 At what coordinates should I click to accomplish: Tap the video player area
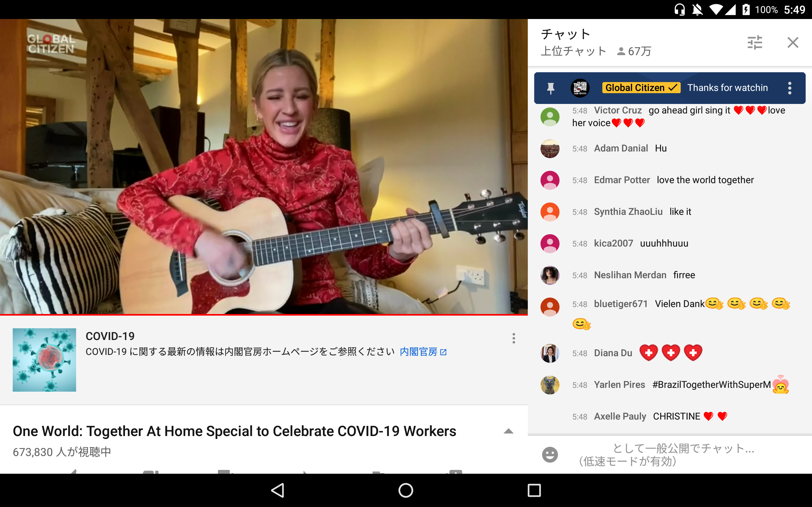coord(264,167)
